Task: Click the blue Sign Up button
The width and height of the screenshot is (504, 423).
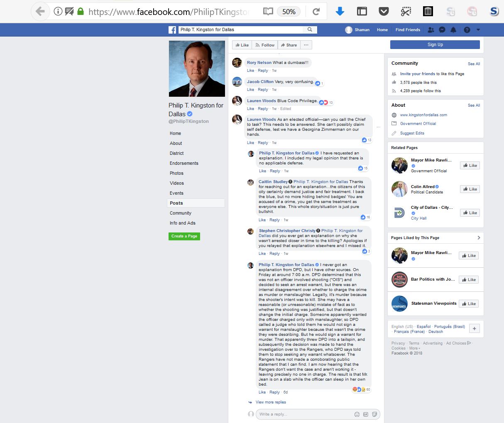Action: (435, 45)
